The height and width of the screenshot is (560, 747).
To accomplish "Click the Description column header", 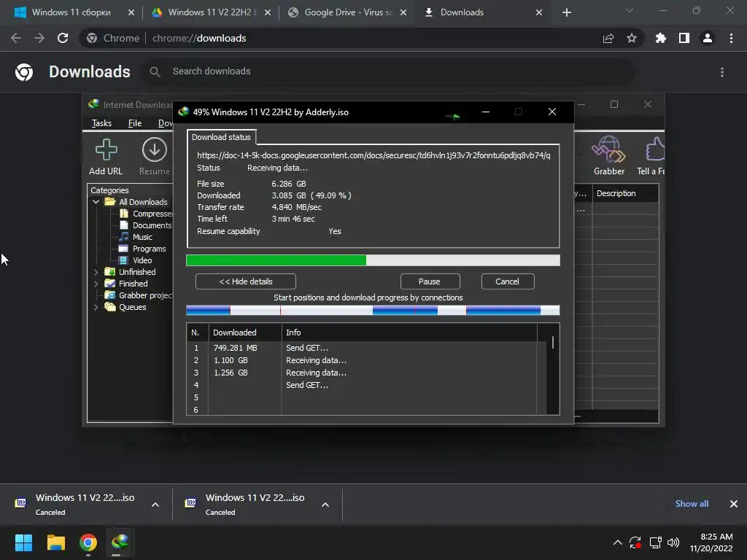I will tap(625, 193).
